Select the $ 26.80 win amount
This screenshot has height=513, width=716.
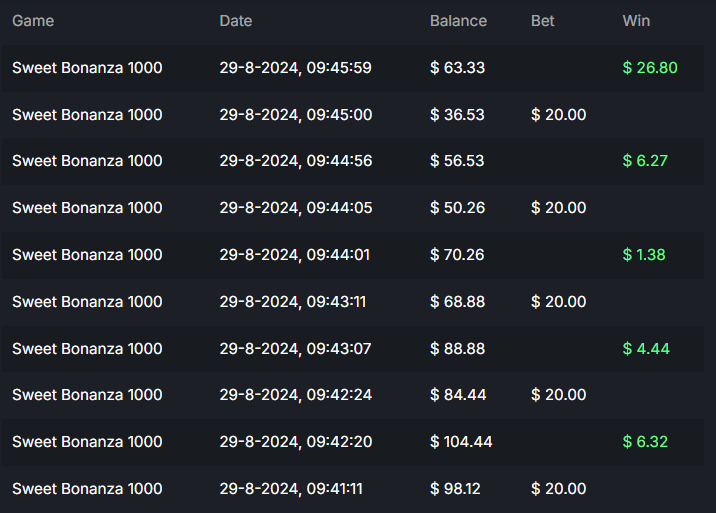pyautogui.click(x=650, y=68)
